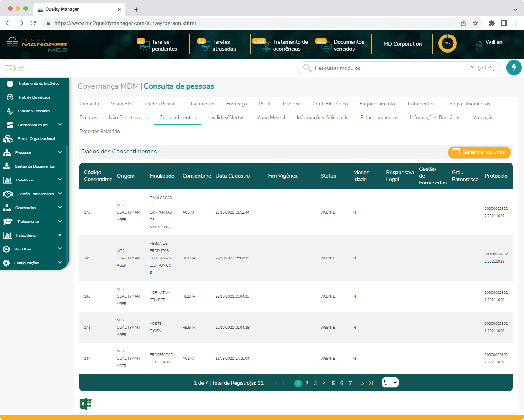The image size is (524, 420).
Task: Click the Excel export icon
Action: [86, 404]
